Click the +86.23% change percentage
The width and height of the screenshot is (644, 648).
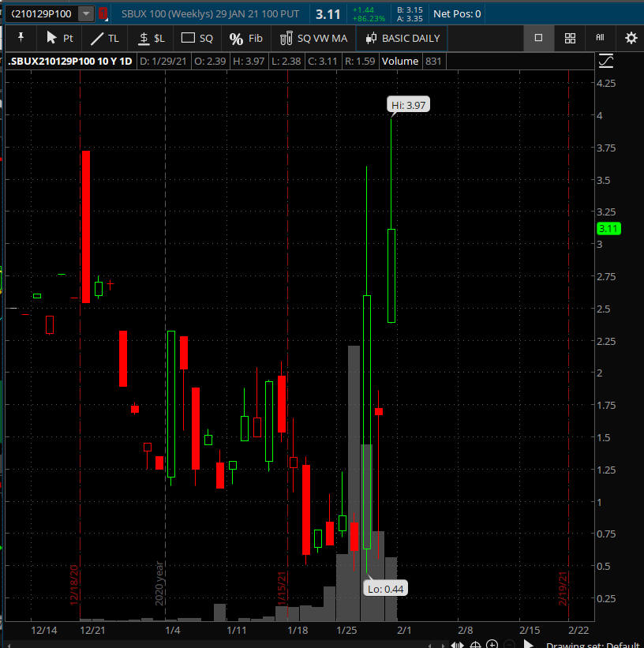369,19
